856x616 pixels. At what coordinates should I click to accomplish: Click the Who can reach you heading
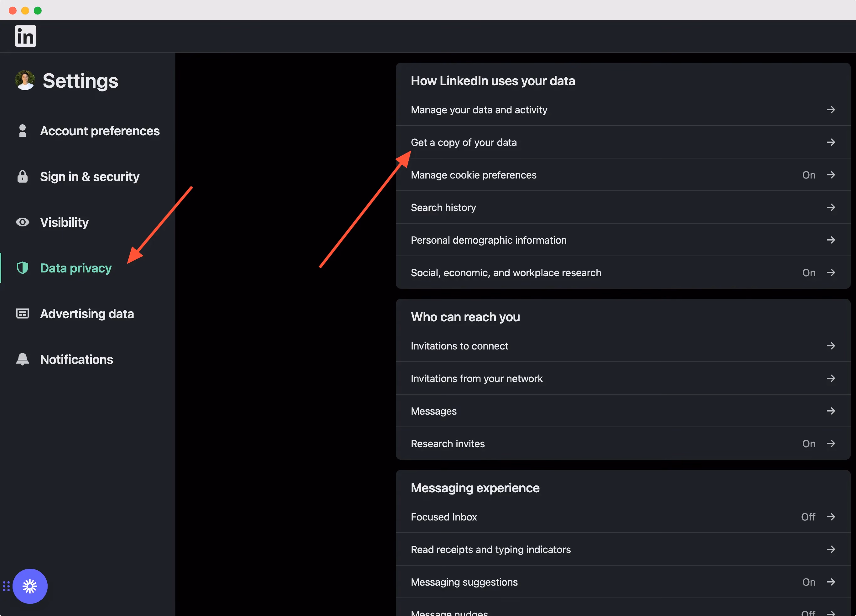click(x=465, y=317)
